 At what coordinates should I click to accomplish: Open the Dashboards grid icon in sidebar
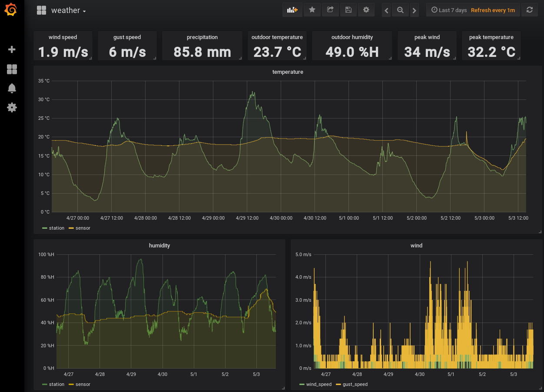(x=12, y=69)
